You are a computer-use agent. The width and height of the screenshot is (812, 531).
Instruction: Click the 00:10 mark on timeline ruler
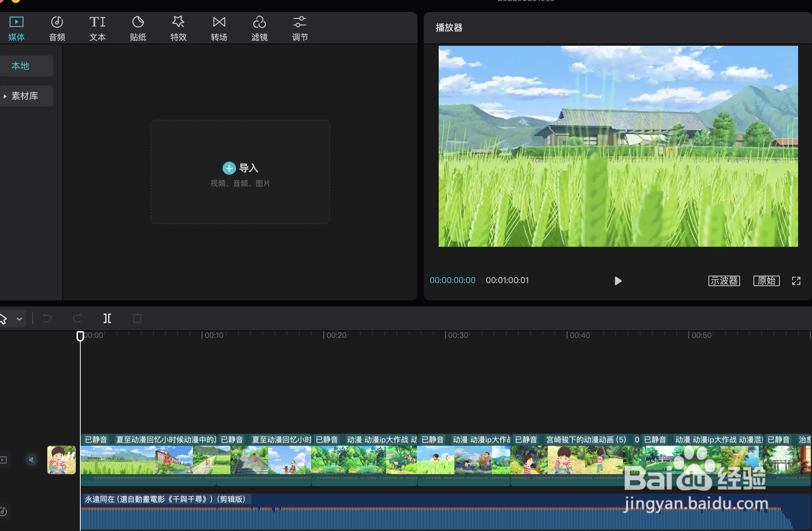coord(214,335)
